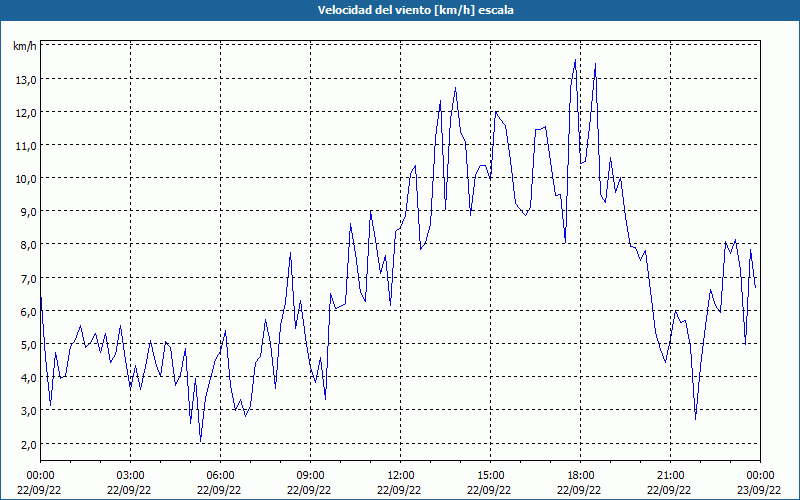
Task: Select the 5,0 y-axis value
Action: click(x=29, y=345)
